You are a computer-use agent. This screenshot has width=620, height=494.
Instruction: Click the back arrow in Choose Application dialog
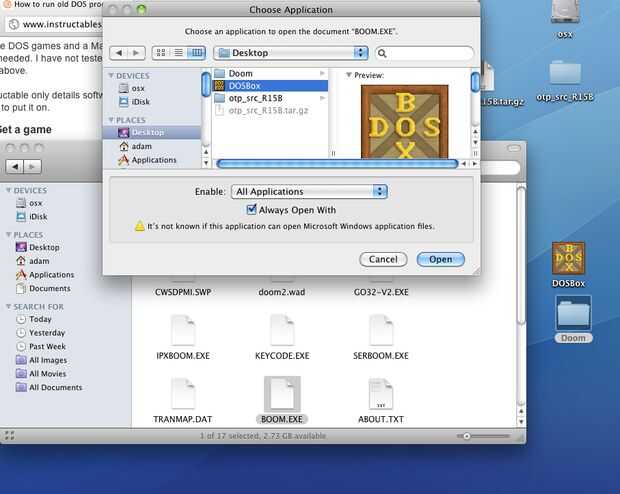pyautogui.click(x=119, y=53)
